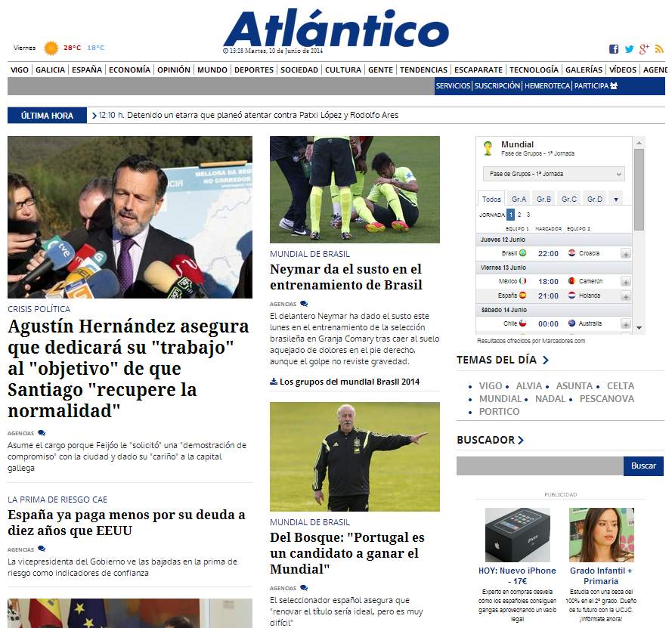Select the Gr.C tab
Image resolution: width=672 pixels, height=628 pixels.
click(569, 200)
